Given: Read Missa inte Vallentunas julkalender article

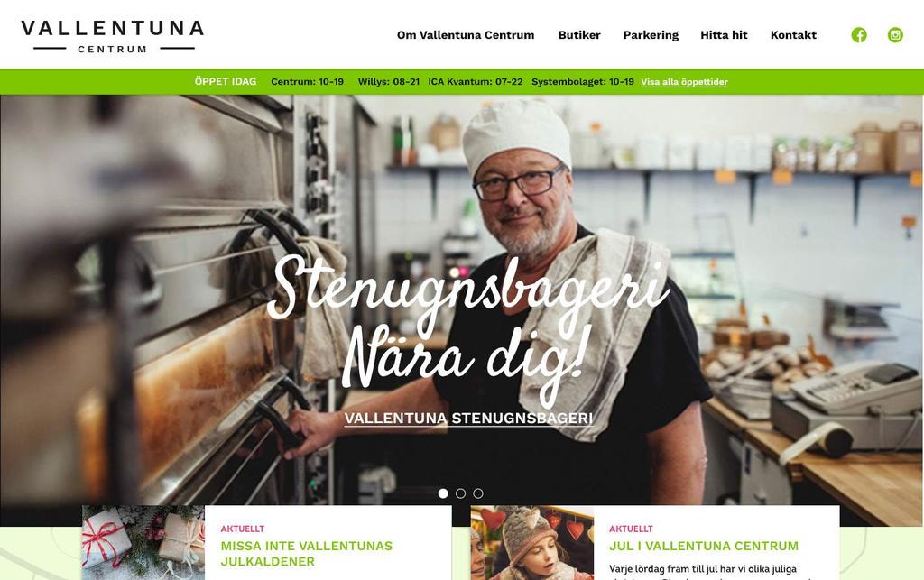Looking at the screenshot, I should click(x=307, y=554).
